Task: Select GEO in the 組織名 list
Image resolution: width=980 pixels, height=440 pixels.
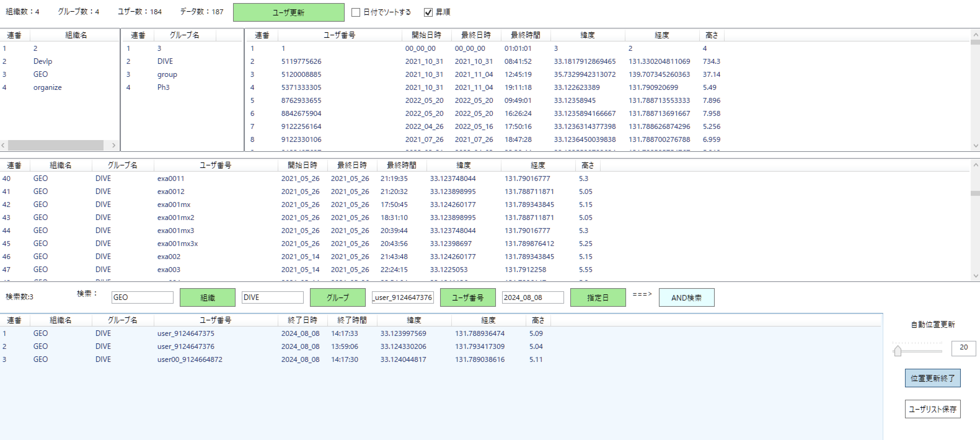Action: (60, 74)
